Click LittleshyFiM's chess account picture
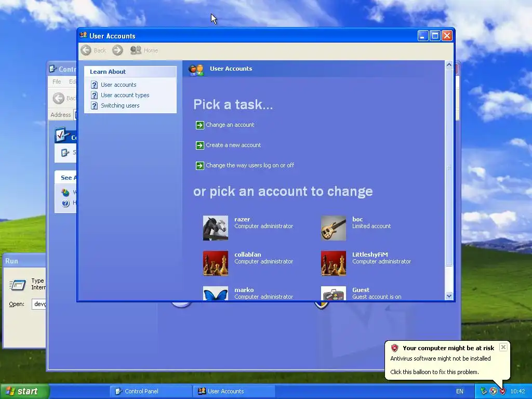 point(334,263)
